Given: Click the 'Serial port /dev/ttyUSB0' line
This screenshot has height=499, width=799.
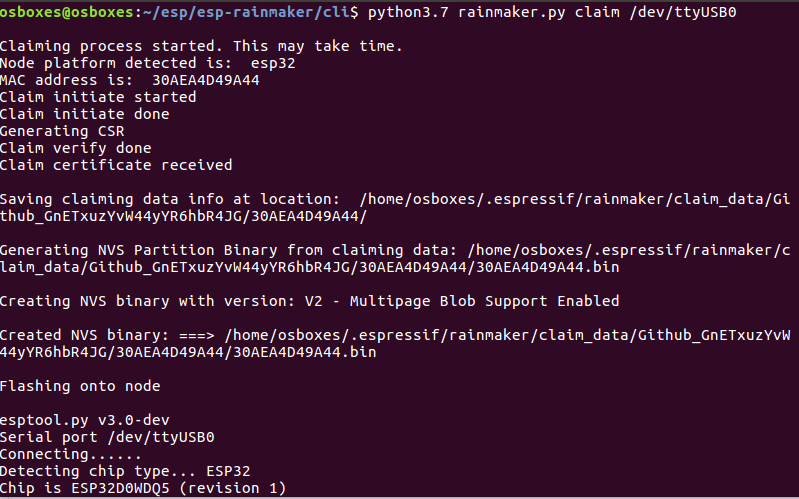Looking at the screenshot, I should pos(107,437).
